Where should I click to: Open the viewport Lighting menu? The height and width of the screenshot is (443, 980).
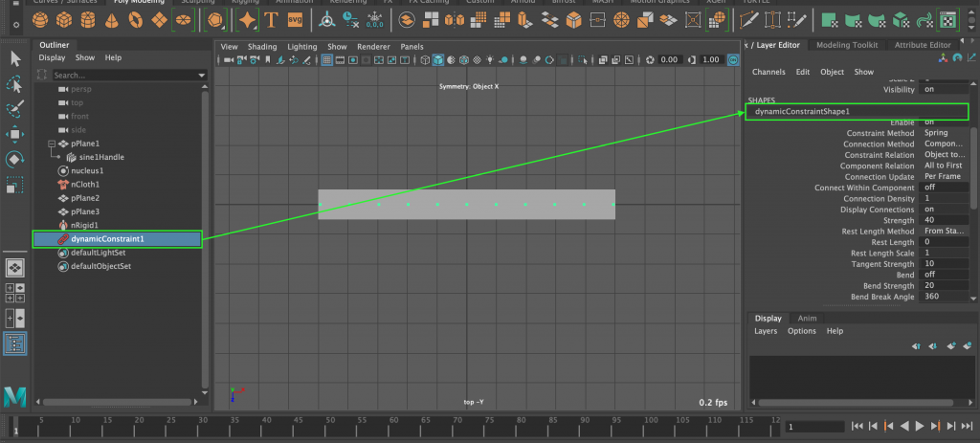[301, 47]
